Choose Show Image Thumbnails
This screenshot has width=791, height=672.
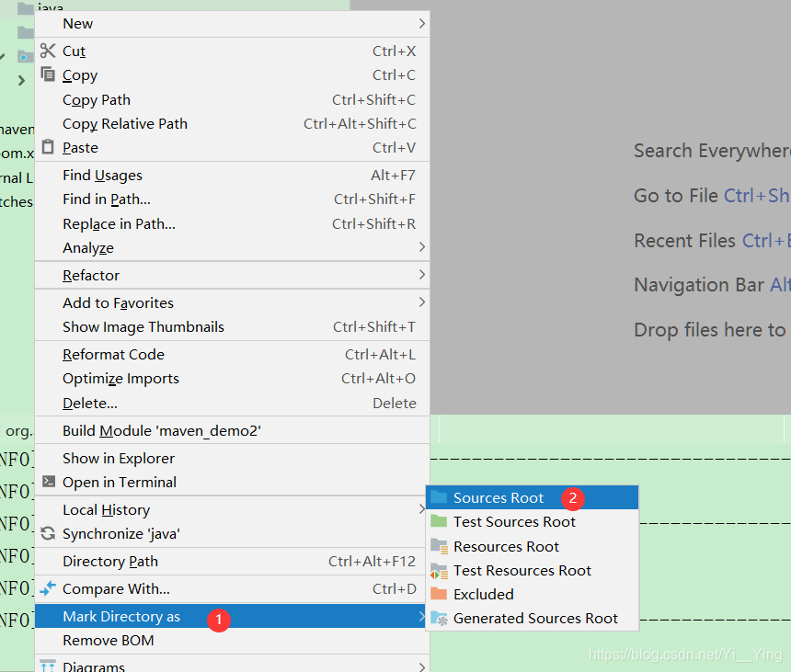click(232, 326)
